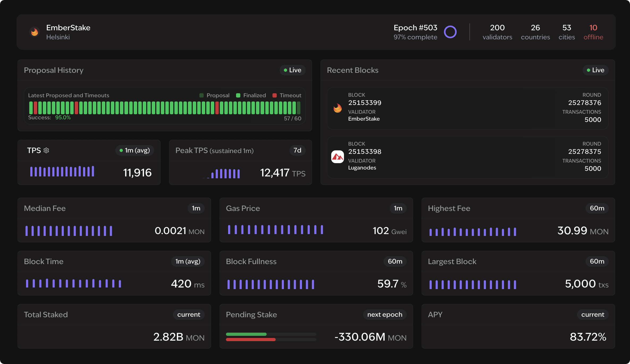630x364 pixels.
Task: Toggle the Finalized legend item
Action: pos(250,95)
